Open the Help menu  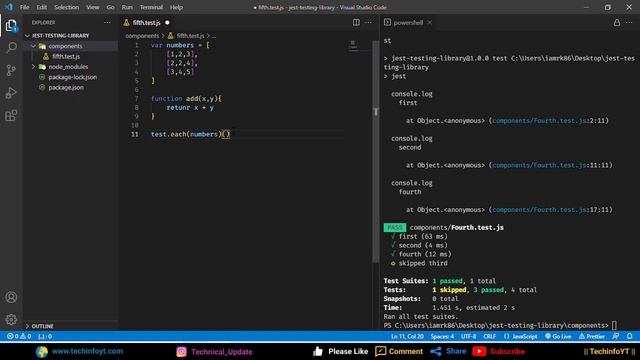176,7
